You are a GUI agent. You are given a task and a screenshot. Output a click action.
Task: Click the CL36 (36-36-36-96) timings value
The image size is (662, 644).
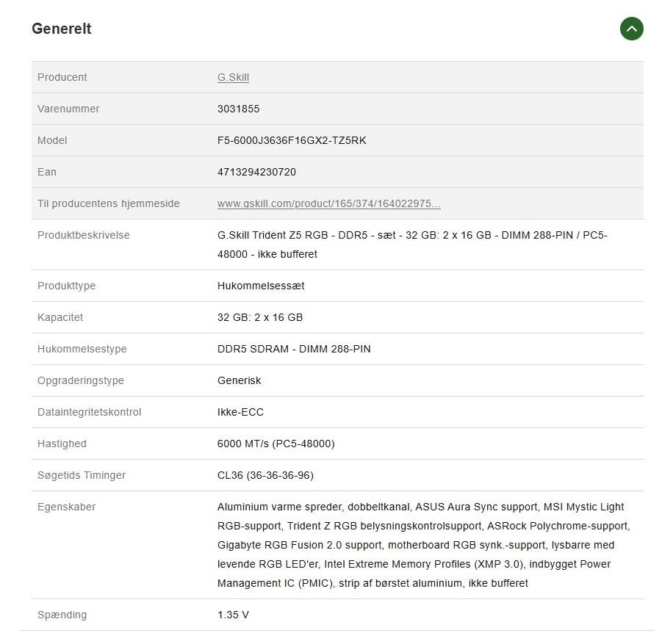[x=265, y=475]
